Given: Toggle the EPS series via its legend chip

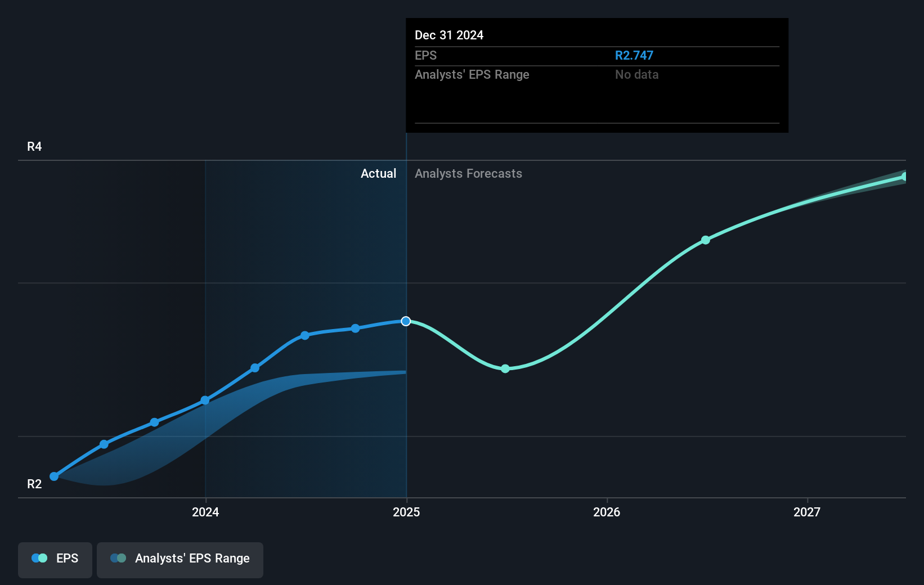Looking at the screenshot, I should tap(55, 560).
